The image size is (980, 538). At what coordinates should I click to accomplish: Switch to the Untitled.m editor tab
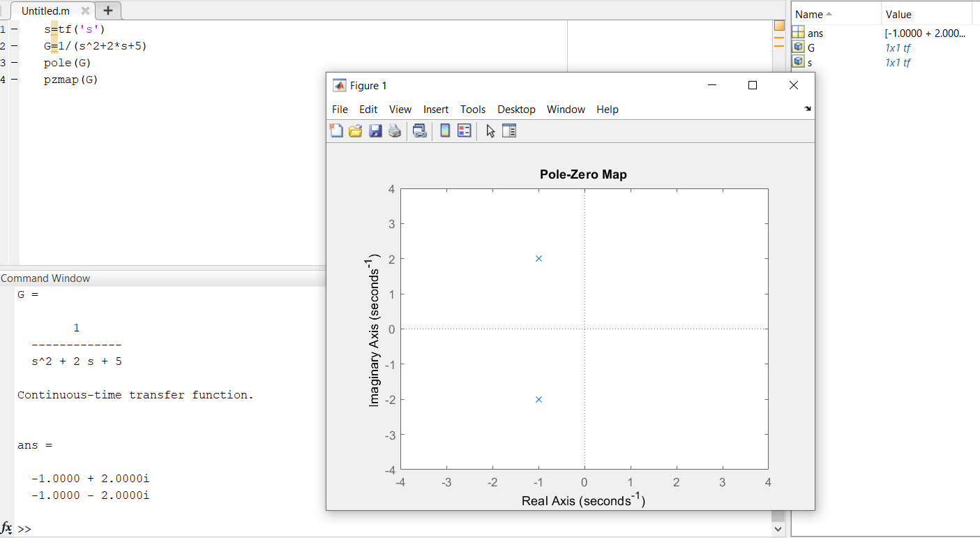45,10
